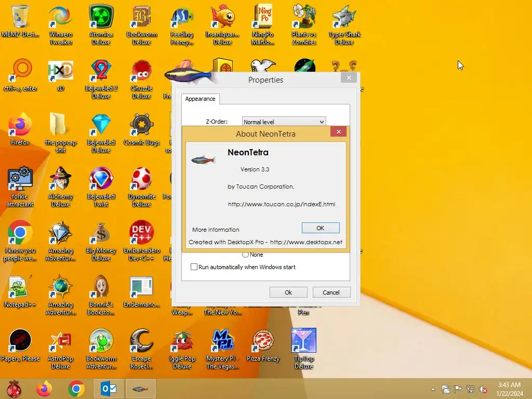Click the muted volume tray icon

[x=483, y=389]
